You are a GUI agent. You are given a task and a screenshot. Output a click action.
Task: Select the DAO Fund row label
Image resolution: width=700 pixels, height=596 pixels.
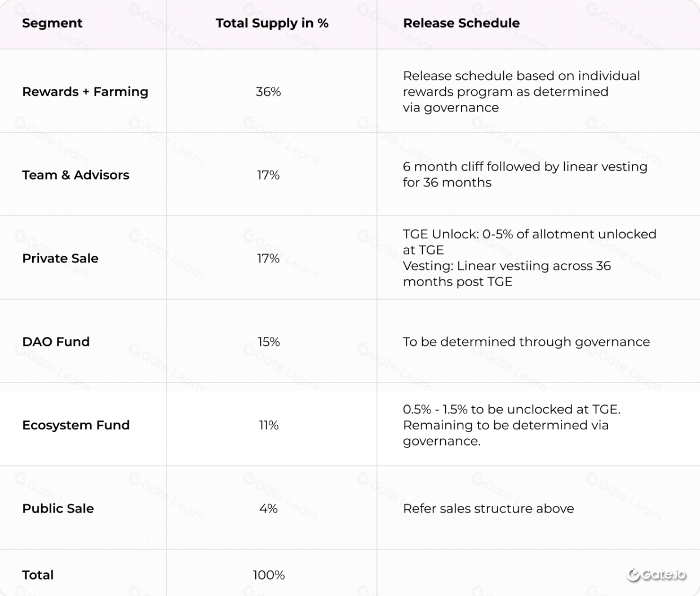tap(56, 341)
